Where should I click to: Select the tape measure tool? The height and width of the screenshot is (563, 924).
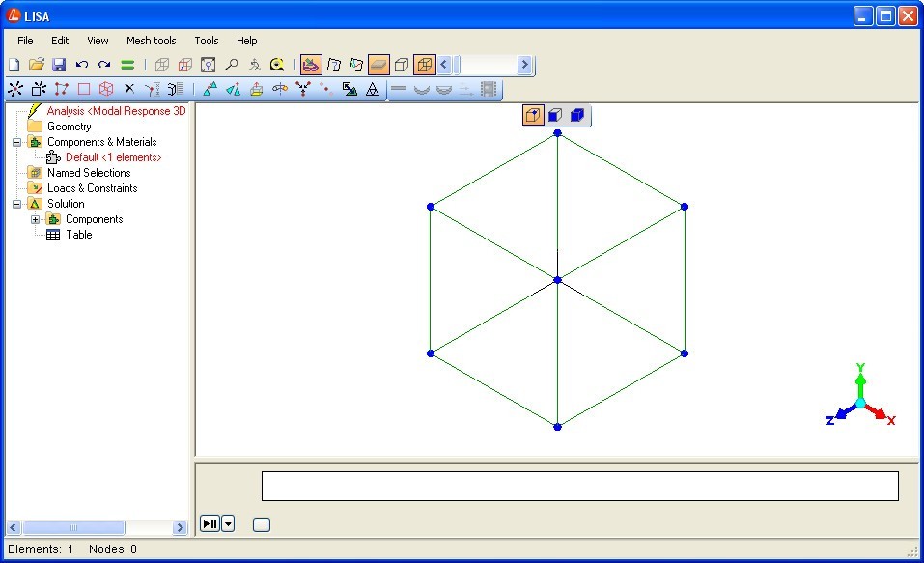(277, 65)
